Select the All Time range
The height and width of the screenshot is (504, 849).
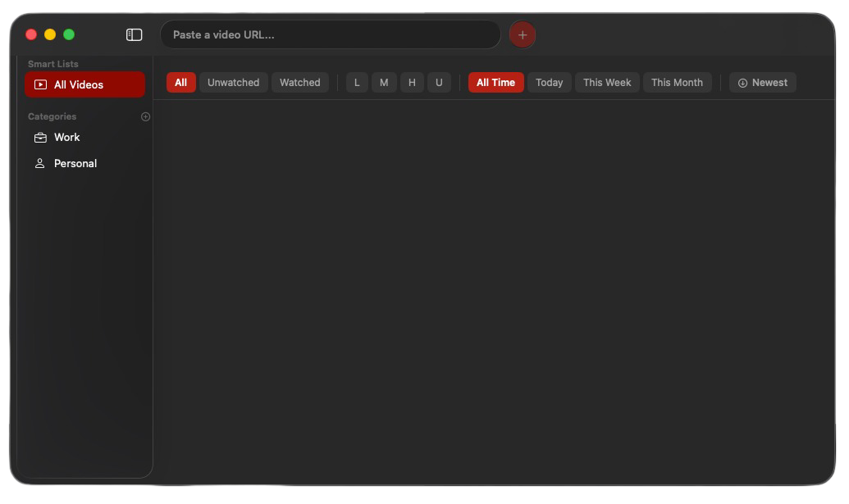tap(495, 83)
